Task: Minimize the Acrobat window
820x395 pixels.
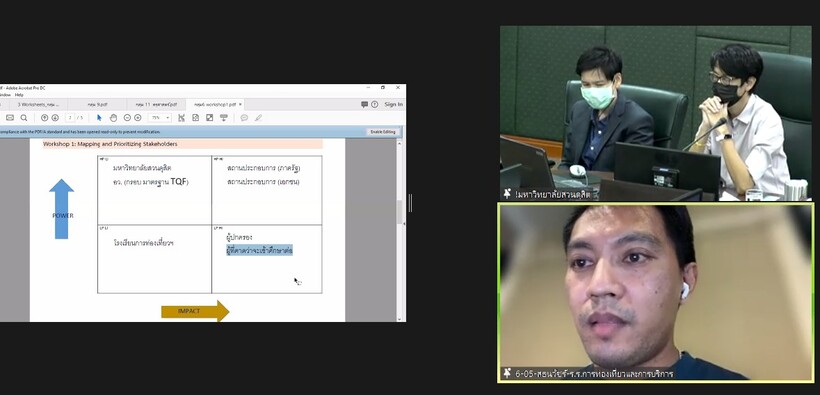Action: pos(367,87)
